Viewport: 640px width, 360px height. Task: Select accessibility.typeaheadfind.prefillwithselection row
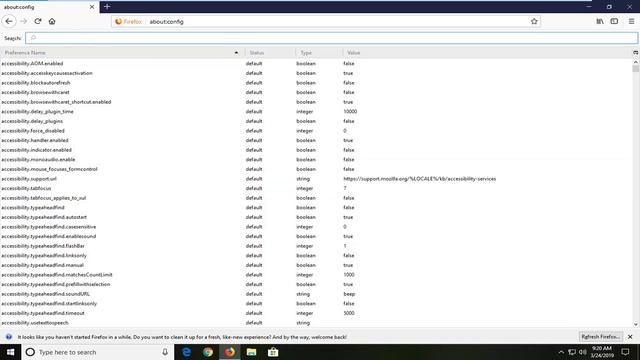pyautogui.click(x=316, y=284)
